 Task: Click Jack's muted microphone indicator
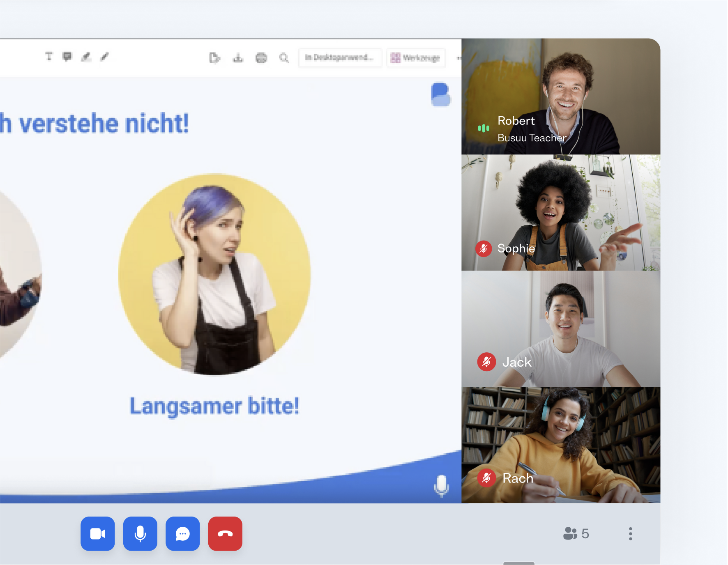pyautogui.click(x=486, y=362)
